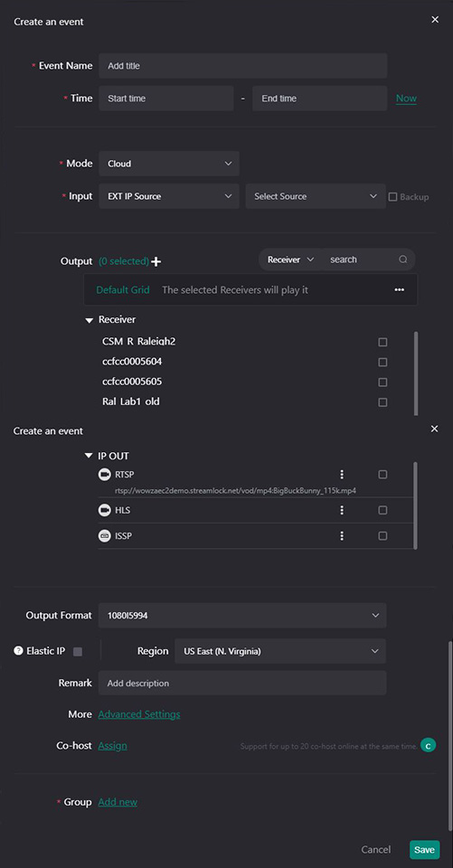Click Add new group link
The width and height of the screenshot is (453, 868).
[x=118, y=802]
